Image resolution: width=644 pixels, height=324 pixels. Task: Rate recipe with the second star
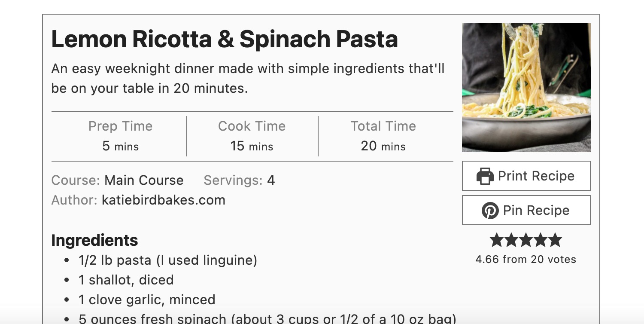coord(511,240)
